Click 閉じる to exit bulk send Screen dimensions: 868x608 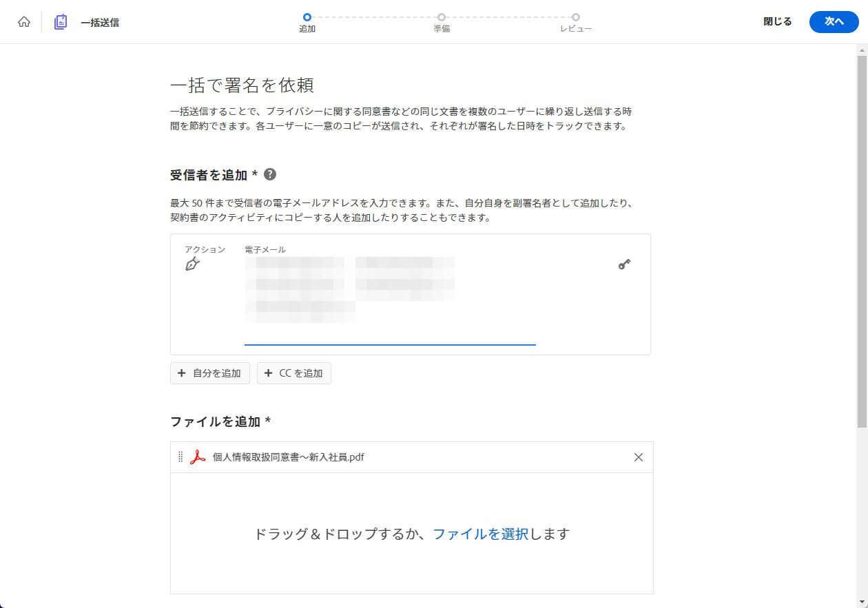tap(777, 21)
